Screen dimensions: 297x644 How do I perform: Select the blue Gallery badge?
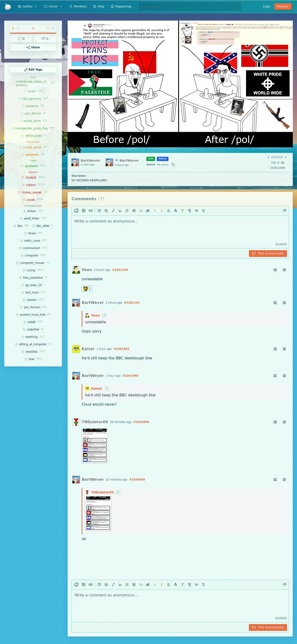163,159
